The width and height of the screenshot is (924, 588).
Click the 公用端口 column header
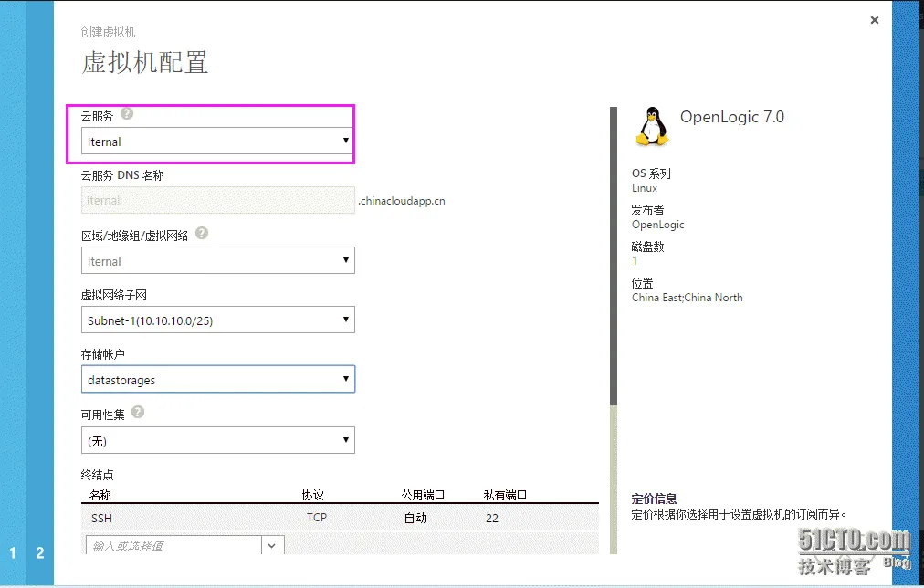coord(423,495)
